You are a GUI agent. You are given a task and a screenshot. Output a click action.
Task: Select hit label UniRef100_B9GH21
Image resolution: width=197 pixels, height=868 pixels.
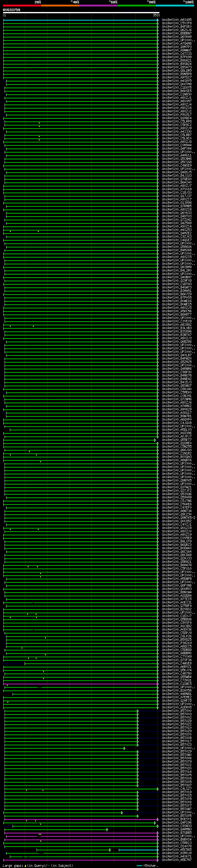click(x=177, y=60)
